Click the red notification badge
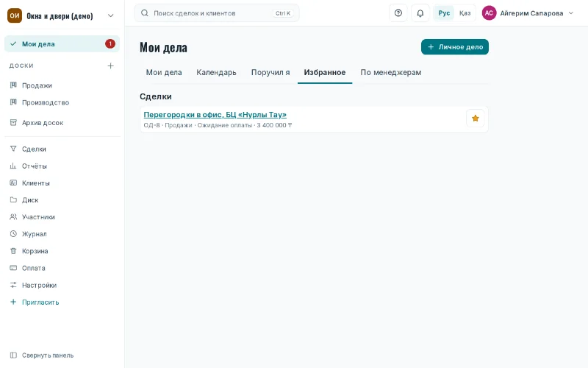 110,44
